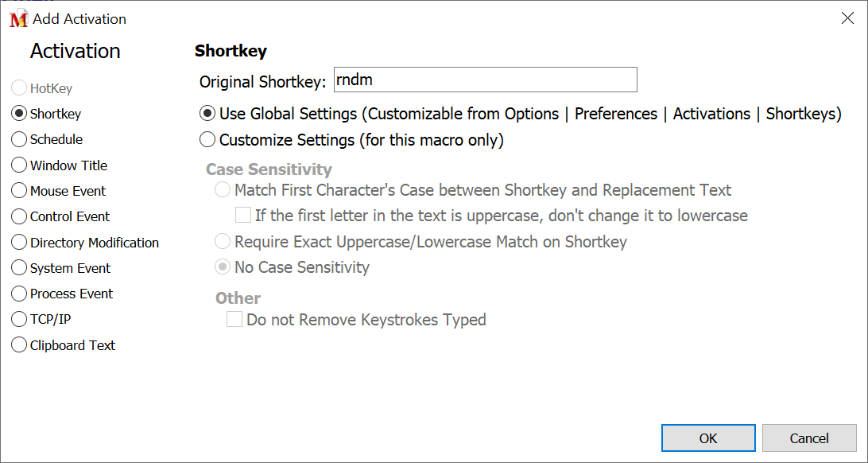
Task: Enable Use Global Settings option
Action: (x=207, y=114)
